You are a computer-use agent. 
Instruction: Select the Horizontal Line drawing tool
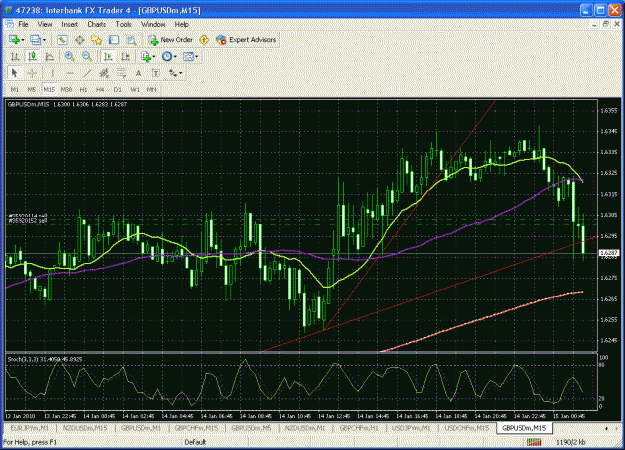click(69, 73)
